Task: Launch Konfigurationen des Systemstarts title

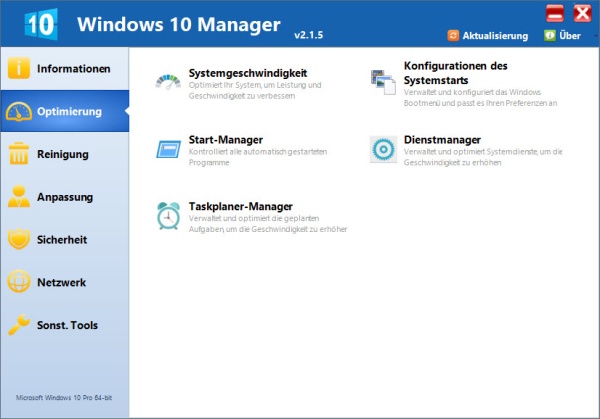Action: click(455, 73)
